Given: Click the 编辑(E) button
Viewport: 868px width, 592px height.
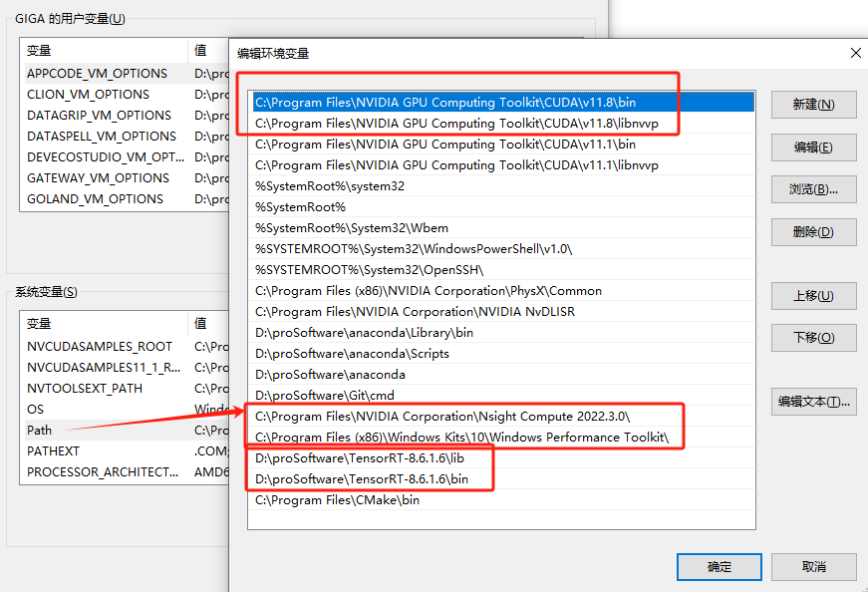Looking at the screenshot, I should pyautogui.click(x=814, y=148).
